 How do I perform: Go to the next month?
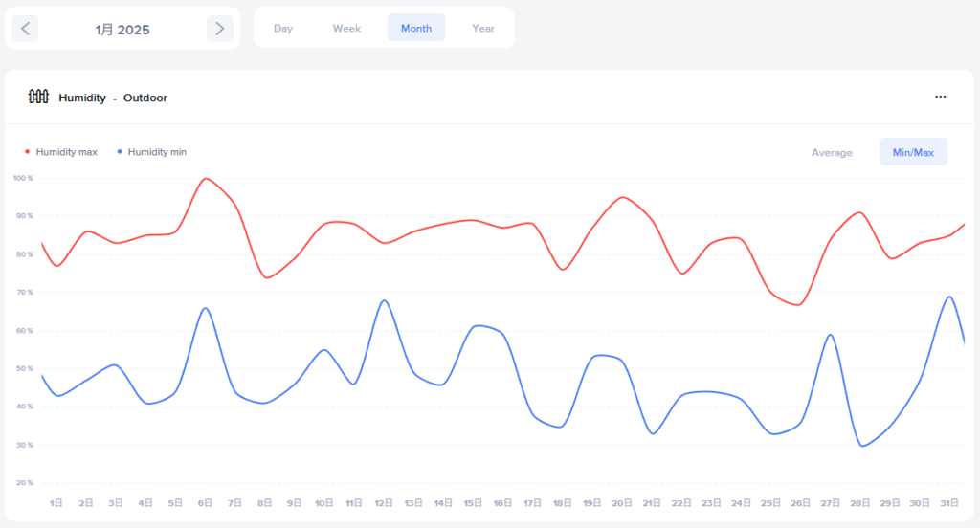(220, 29)
